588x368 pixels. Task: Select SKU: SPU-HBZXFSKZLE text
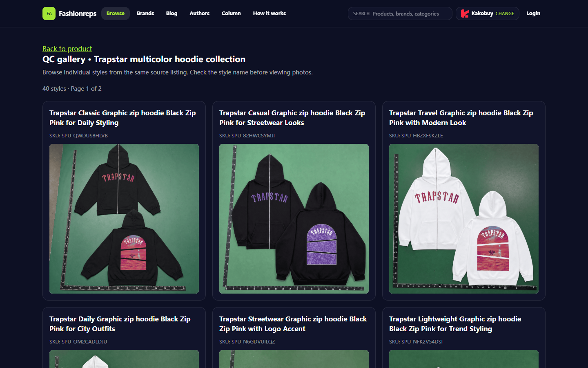click(416, 136)
